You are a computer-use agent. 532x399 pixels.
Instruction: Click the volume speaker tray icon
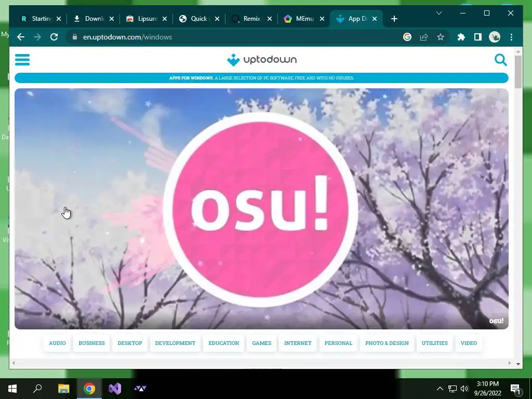(x=464, y=389)
